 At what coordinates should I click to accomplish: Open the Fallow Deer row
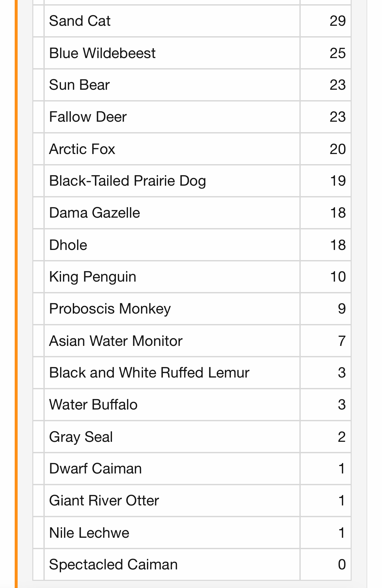[x=192, y=117]
